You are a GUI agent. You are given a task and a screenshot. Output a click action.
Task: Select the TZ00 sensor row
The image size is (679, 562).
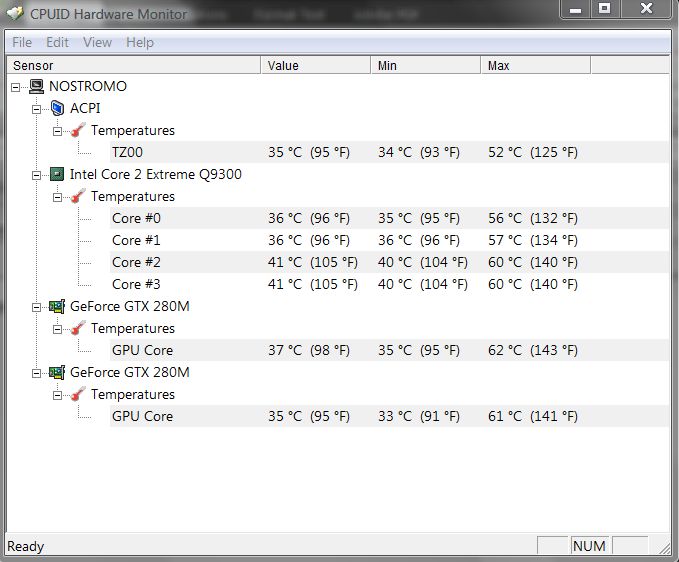(x=389, y=152)
